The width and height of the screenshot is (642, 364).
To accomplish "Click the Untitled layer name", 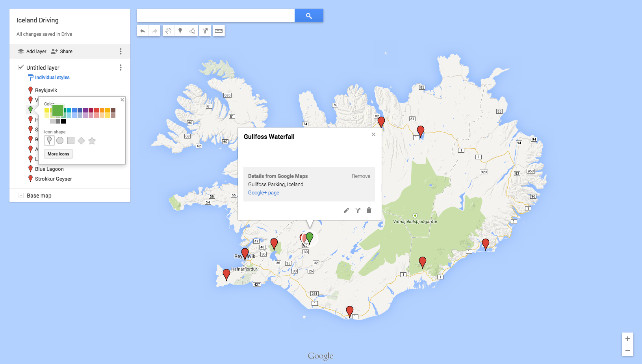I will 43,68.
